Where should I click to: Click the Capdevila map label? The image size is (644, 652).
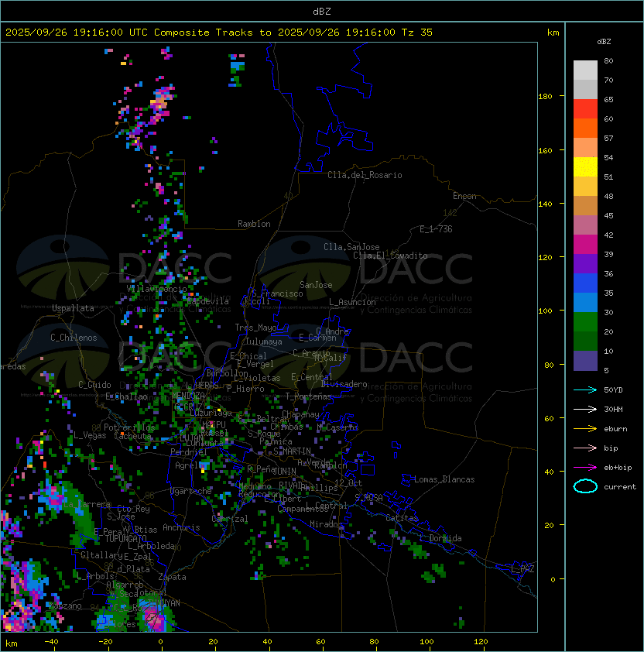click(208, 301)
